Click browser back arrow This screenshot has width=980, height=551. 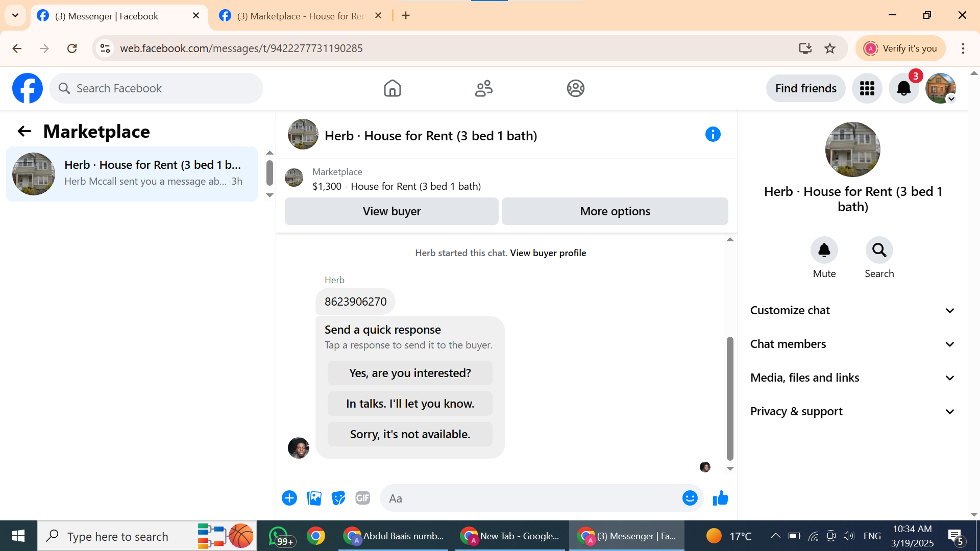pyautogui.click(x=17, y=48)
